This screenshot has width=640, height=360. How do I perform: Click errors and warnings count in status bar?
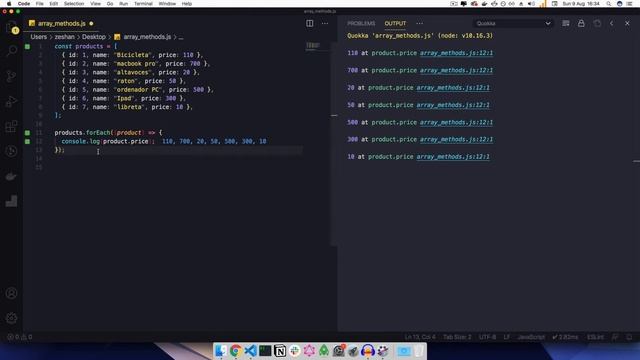(x=19, y=337)
